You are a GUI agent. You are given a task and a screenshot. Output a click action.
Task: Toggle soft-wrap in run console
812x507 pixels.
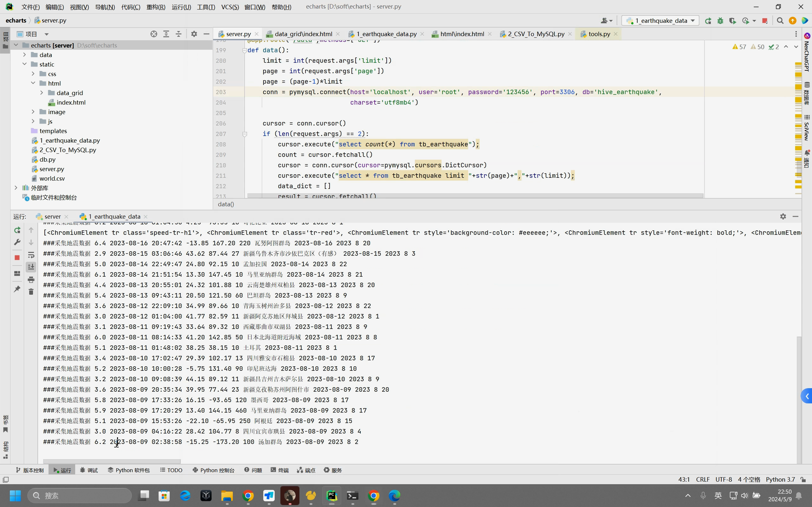tap(31, 255)
